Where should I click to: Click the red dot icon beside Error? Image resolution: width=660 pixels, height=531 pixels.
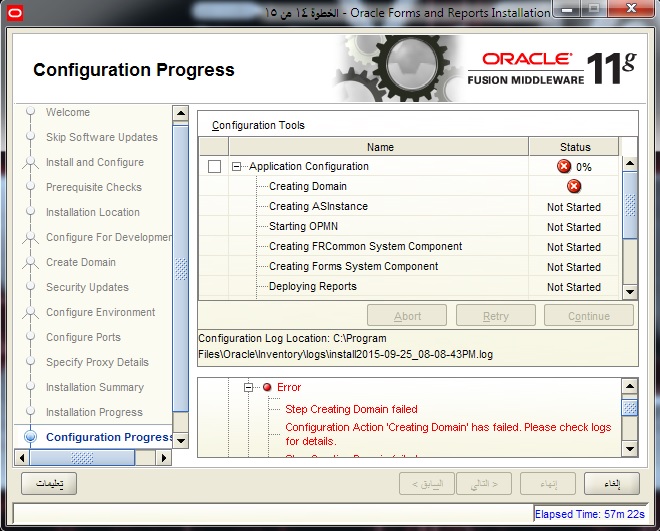(x=267, y=388)
